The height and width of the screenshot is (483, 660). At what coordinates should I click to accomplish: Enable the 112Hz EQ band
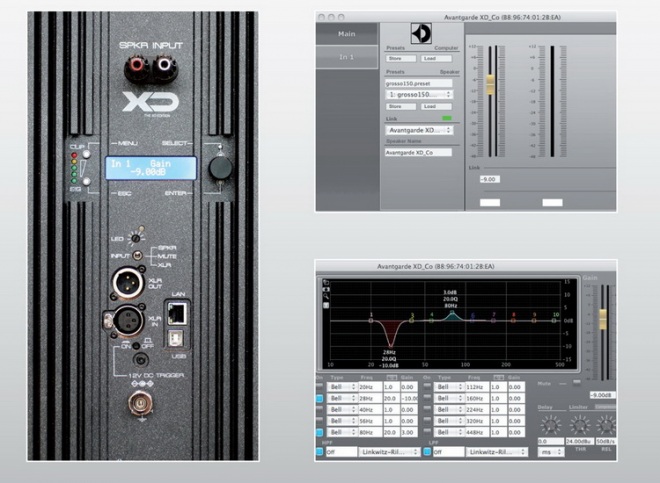coord(427,386)
